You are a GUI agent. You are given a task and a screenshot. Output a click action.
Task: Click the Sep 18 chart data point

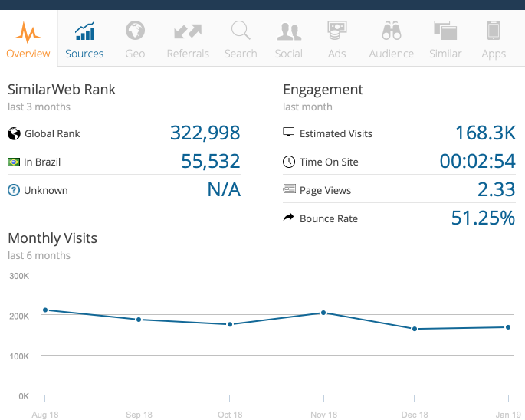(x=139, y=320)
